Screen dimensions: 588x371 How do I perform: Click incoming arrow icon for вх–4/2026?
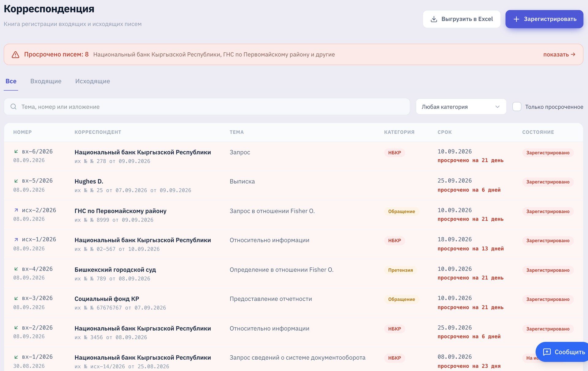pos(16,269)
